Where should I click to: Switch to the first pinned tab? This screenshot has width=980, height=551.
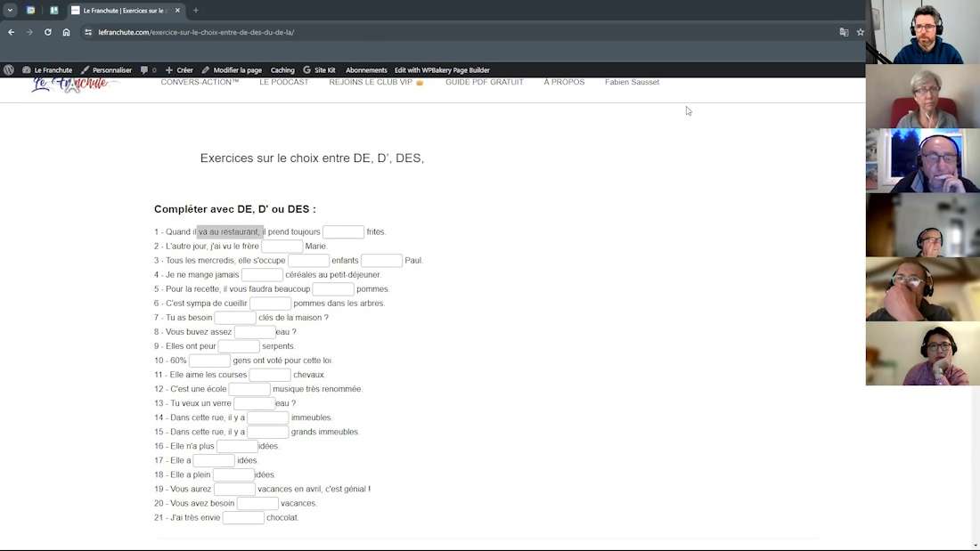[30, 10]
